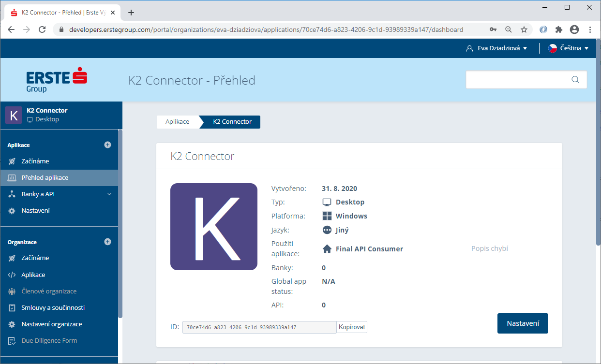This screenshot has width=601, height=364.
Task: Click the creation date 31. 8. 2020
Action: [339, 189]
